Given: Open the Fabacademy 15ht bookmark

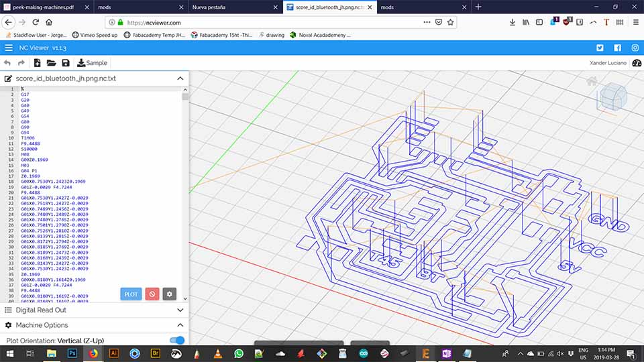Looking at the screenshot, I should (221, 35).
